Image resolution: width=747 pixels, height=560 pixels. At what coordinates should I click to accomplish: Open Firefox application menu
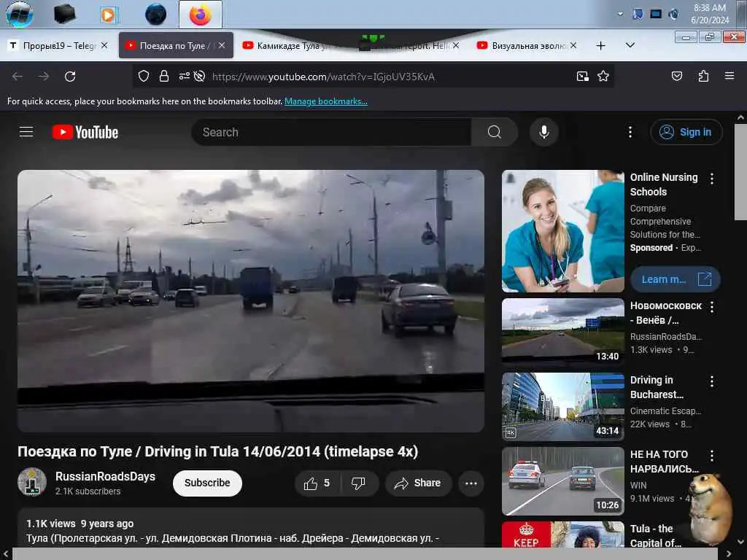pyautogui.click(x=729, y=76)
